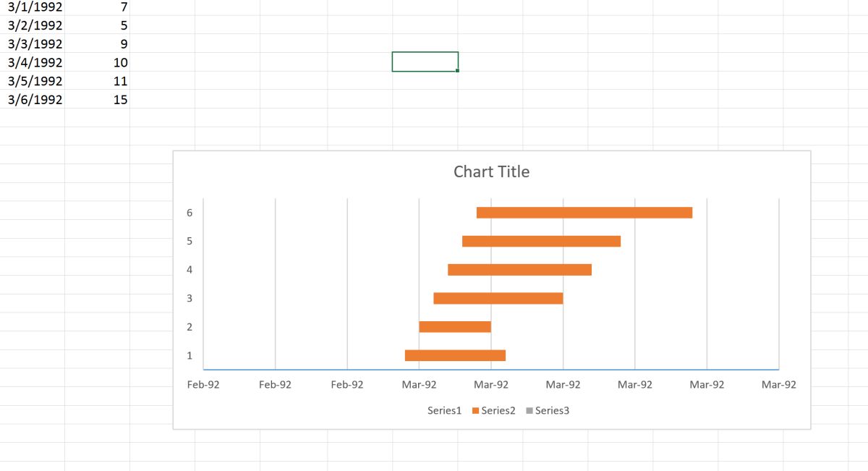This screenshot has width=868, height=471.
Task: Click the gray Series3 legend color marker
Action: (x=529, y=411)
